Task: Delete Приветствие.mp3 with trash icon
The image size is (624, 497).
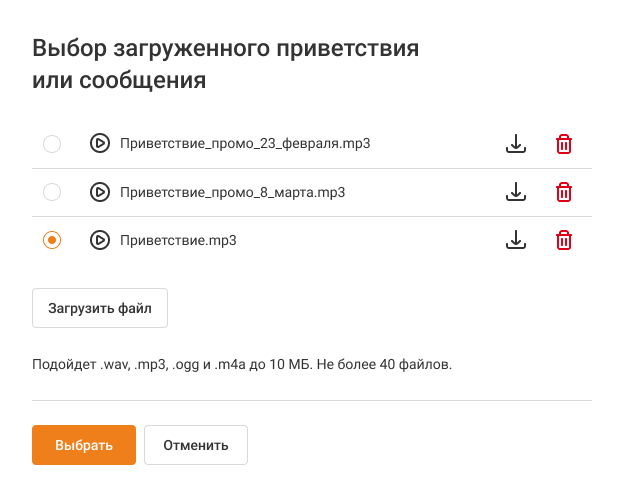Action: [564, 240]
